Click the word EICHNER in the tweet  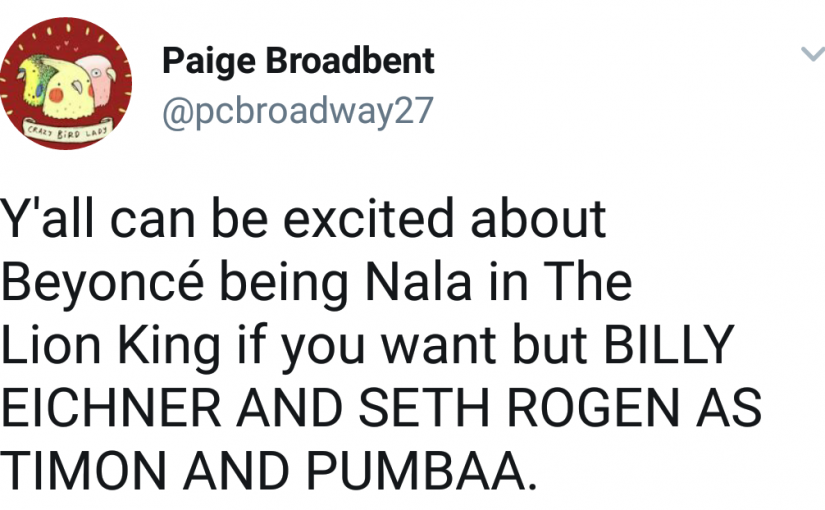coord(110,407)
